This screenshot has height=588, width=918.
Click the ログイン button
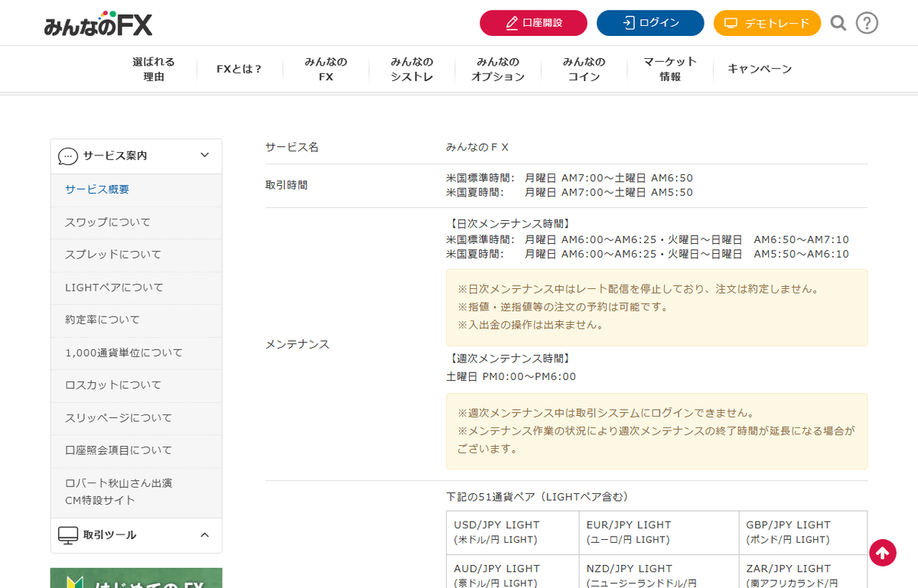point(650,23)
